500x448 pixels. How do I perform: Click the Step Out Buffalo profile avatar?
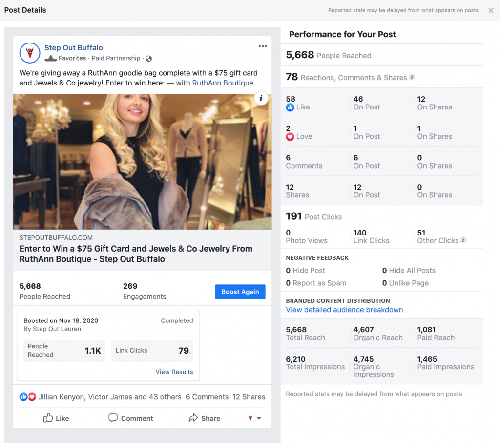pyautogui.click(x=30, y=53)
